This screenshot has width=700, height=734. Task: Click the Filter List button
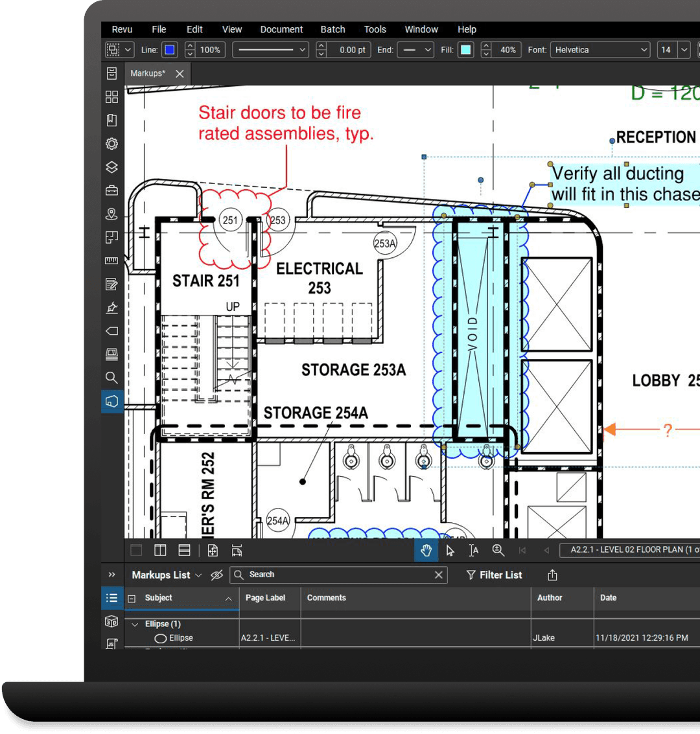pos(495,575)
